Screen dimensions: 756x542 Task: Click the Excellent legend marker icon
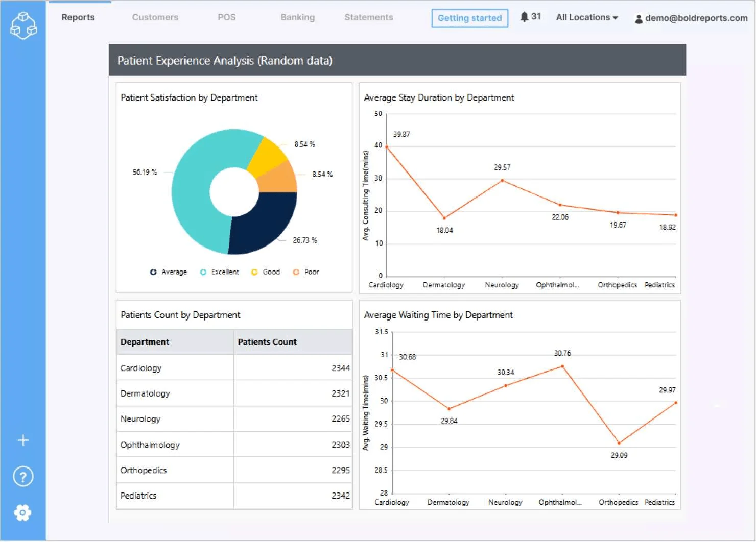click(203, 272)
